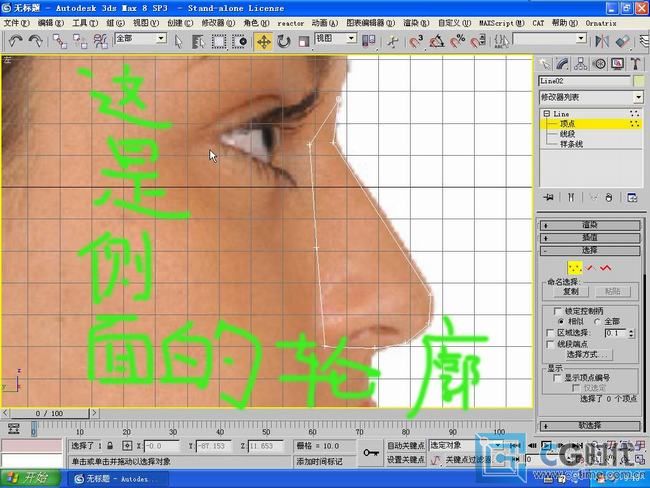Enable 线段端点 checkbox

(551, 344)
